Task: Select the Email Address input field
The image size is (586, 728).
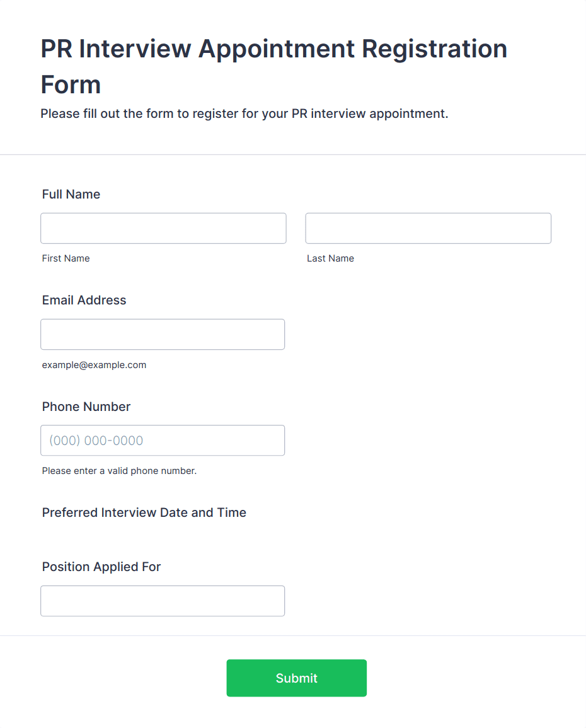Action: [x=163, y=334]
